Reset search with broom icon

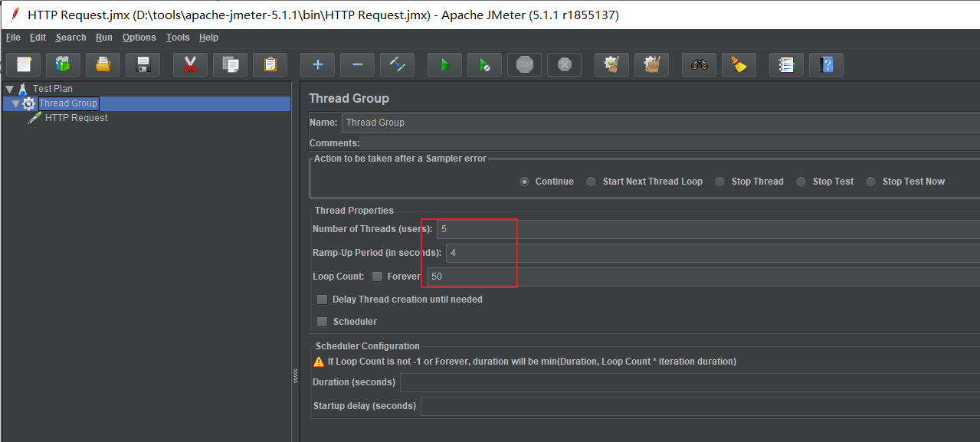739,64
